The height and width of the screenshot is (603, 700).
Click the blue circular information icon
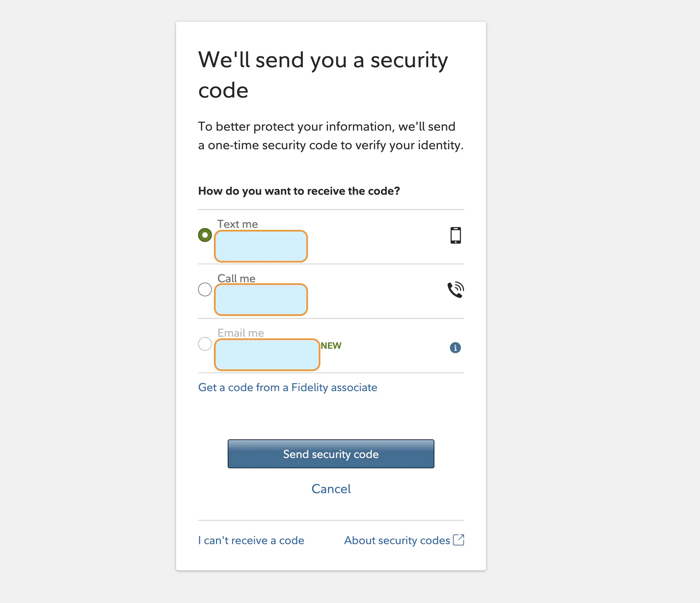click(455, 348)
